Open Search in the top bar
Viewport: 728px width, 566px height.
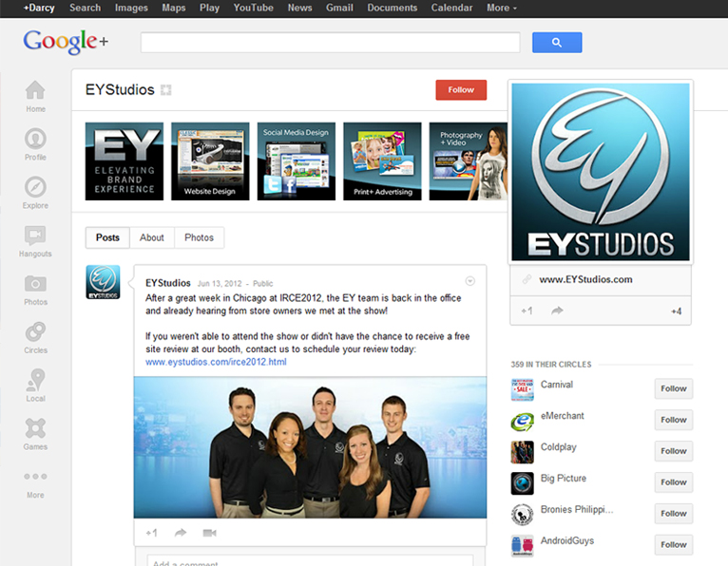(85, 8)
